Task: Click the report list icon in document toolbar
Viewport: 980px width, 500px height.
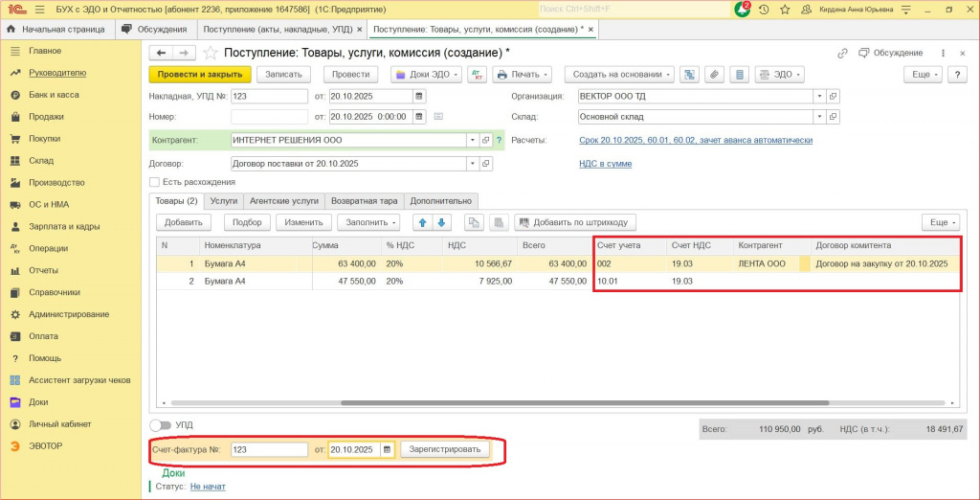Action: 740,75
